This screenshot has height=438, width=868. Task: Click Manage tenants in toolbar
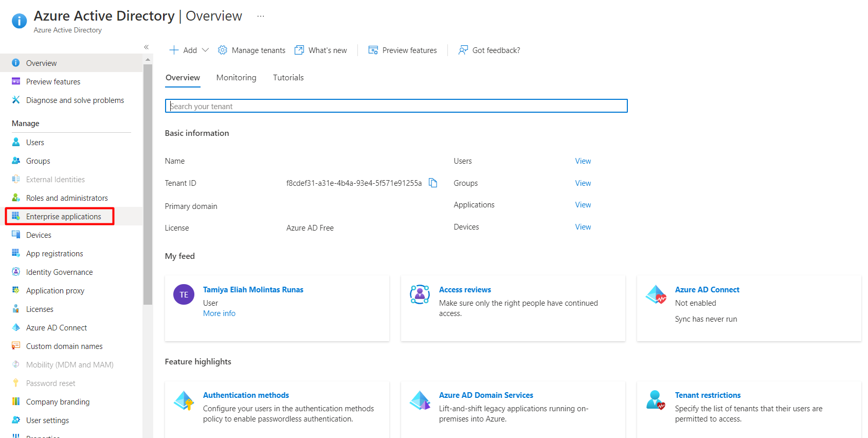click(x=251, y=50)
